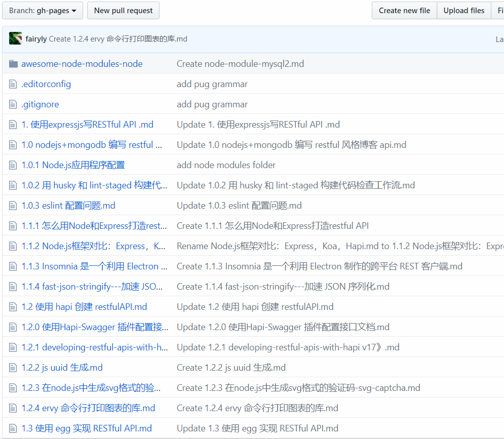Open the '1.2.2 js uuid 生成.md' file

(x=62, y=368)
